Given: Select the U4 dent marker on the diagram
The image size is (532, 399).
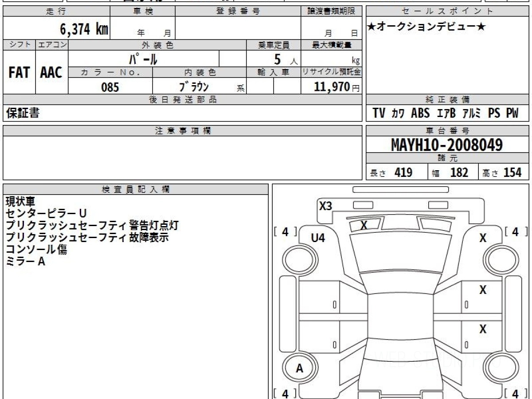Looking at the screenshot, I should (318, 238).
